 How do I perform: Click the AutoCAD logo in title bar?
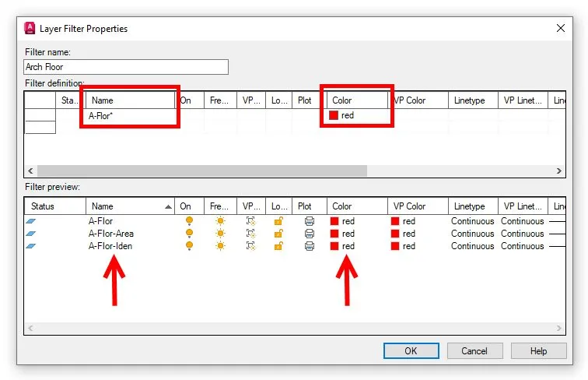tap(30, 29)
